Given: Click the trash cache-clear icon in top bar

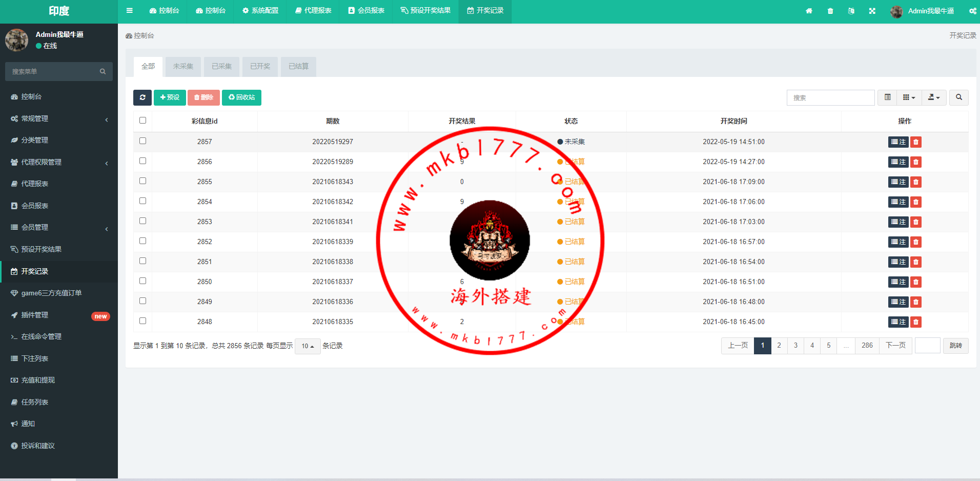Looking at the screenshot, I should tap(830, 11).
